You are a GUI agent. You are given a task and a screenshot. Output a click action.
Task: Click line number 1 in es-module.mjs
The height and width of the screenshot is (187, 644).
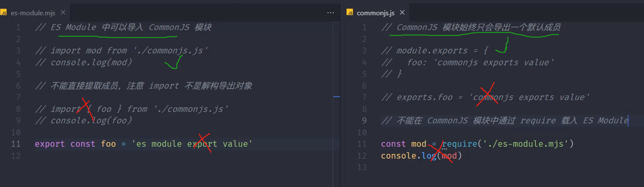(x=18, y=27)
